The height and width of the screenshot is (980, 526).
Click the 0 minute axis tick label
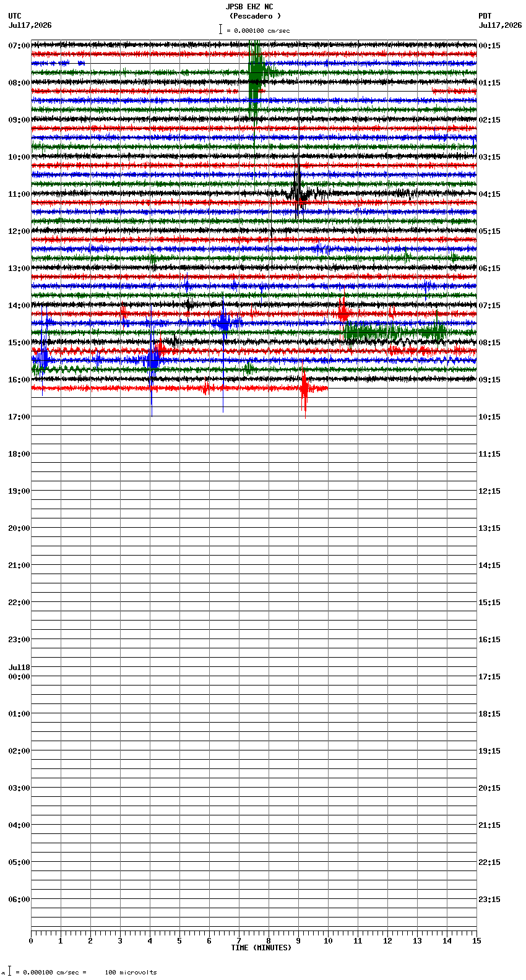click(31, 941)
